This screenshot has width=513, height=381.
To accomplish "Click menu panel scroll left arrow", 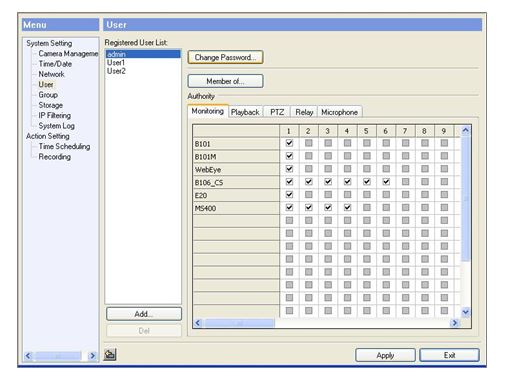I will (x=28, y=356).
